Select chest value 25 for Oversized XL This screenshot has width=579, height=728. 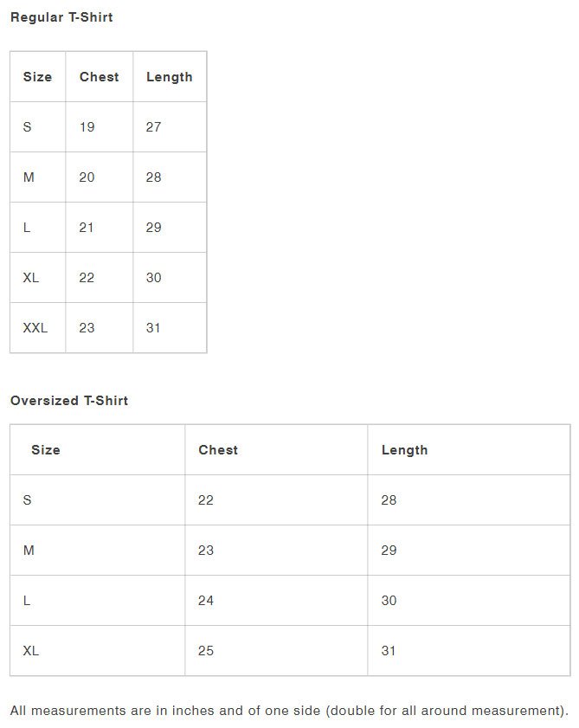[206, 651]
